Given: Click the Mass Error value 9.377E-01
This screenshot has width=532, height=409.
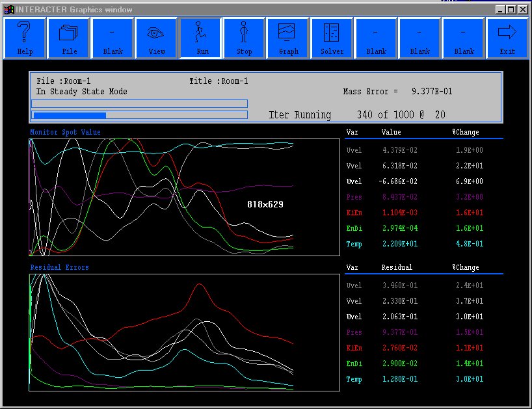Looking at the screenshot, I should [x=432, y=91].
